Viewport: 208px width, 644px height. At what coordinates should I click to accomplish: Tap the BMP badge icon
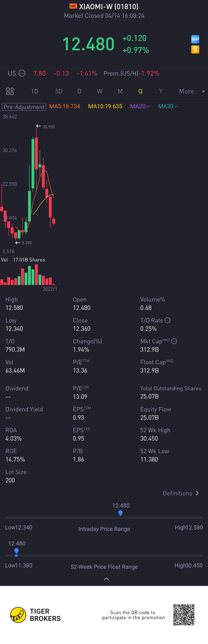point(195,39)
